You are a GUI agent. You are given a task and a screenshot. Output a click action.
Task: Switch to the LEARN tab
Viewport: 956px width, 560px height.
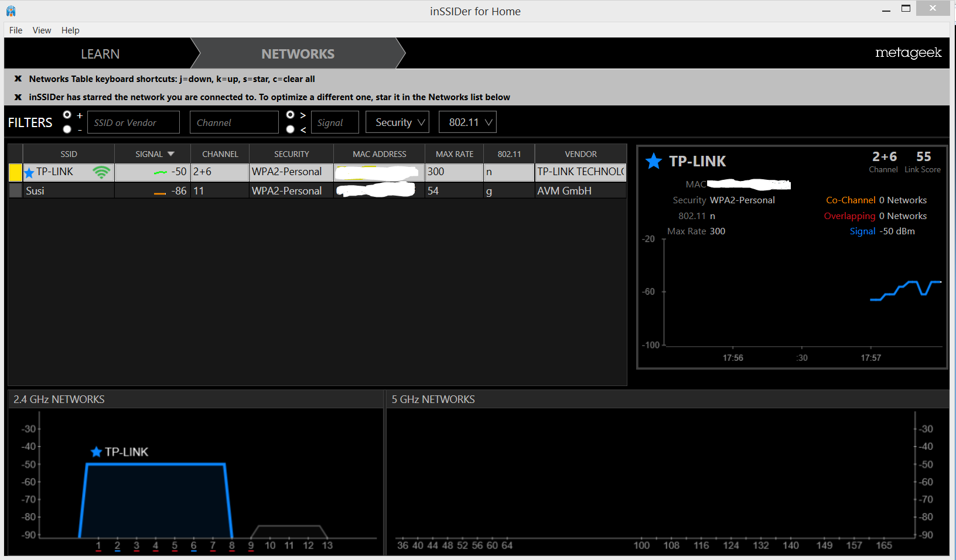(x=100, y=54)
